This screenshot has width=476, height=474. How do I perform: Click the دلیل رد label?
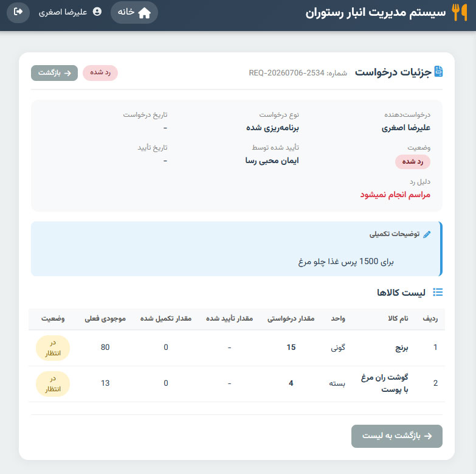coord(420,182)
